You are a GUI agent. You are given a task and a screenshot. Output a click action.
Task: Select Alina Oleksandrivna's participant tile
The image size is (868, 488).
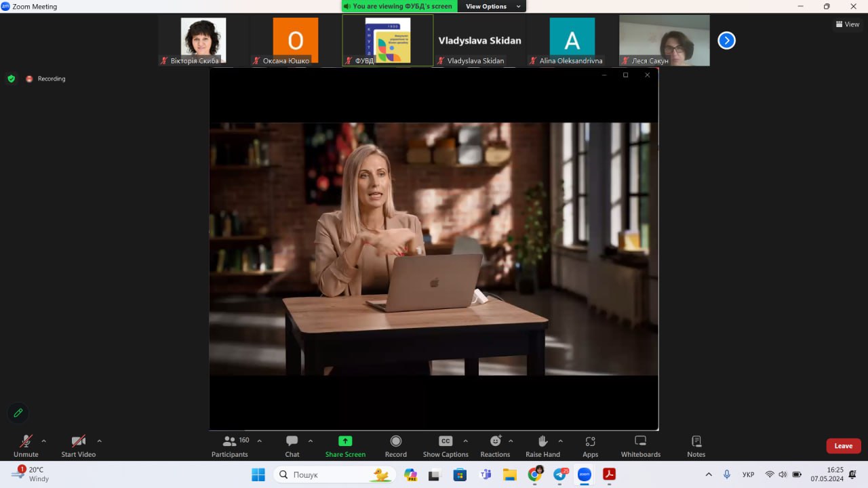coord(572,41)
